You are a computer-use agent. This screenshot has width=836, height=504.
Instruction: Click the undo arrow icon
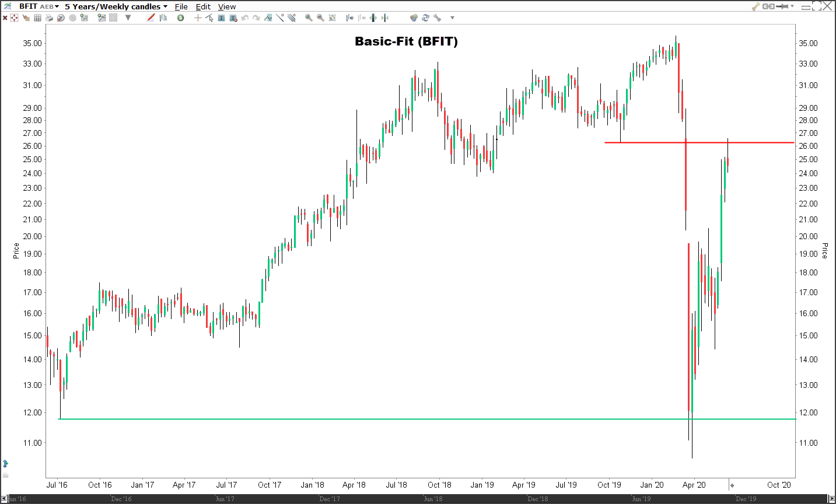[245, 18]
